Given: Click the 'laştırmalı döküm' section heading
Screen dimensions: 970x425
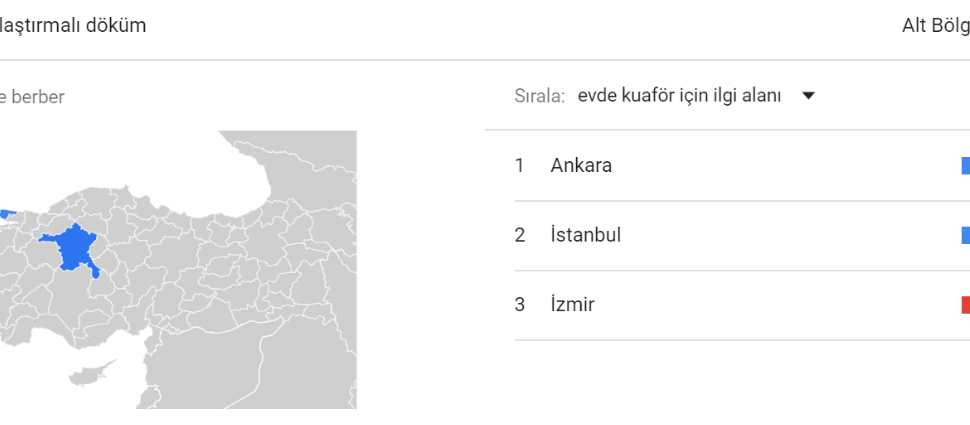Looking at the screenshot, I should (72, 26).
